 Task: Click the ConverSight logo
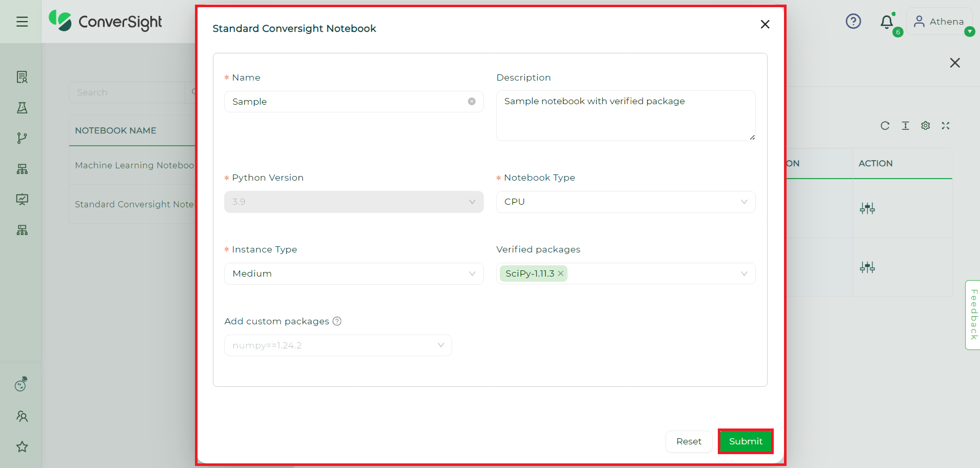tap(105, 21)
